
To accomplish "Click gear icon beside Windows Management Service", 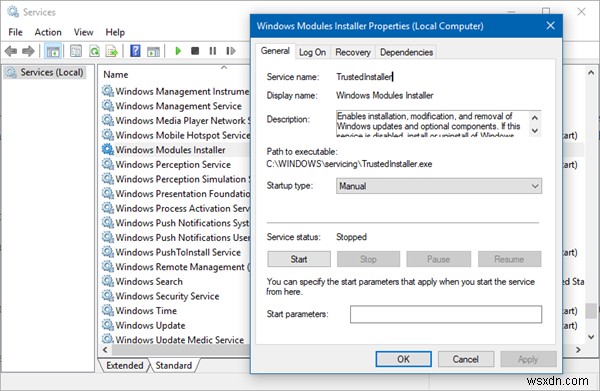I will point(108,106).
